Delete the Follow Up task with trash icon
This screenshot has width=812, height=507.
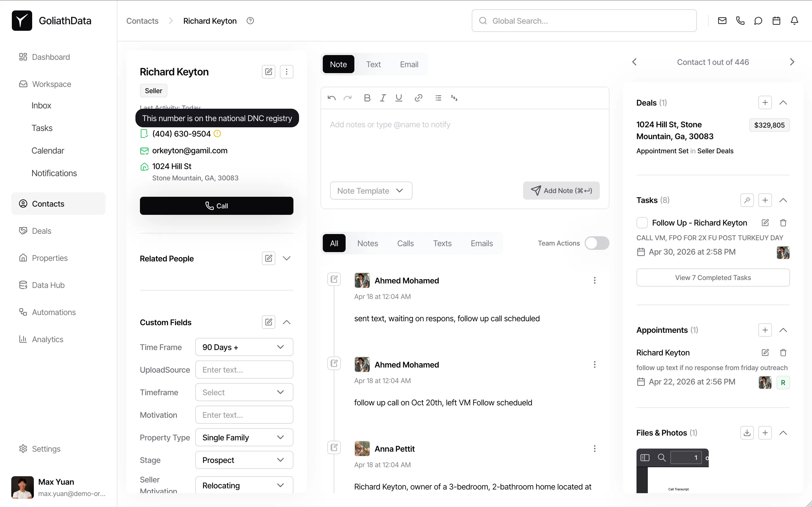(x=783, y=222)
